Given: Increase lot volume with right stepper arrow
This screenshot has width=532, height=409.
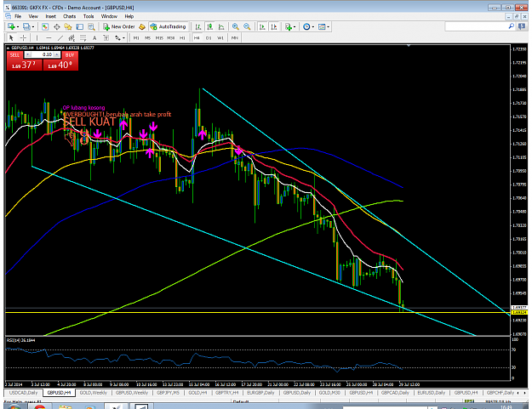Looking at the screenshot, I should pos(57,54).
